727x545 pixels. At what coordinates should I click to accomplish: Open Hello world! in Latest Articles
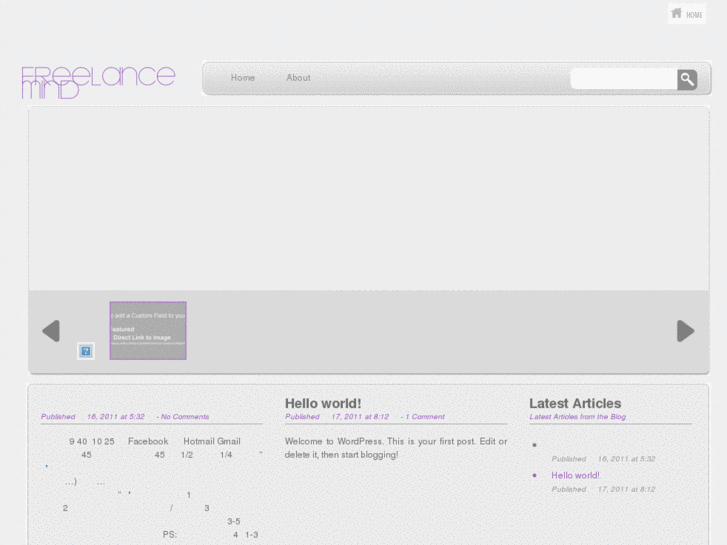[575, 475]
